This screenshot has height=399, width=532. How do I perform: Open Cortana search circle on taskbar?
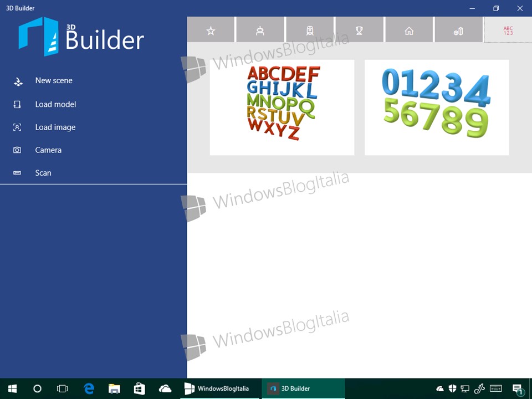point(37,388)
